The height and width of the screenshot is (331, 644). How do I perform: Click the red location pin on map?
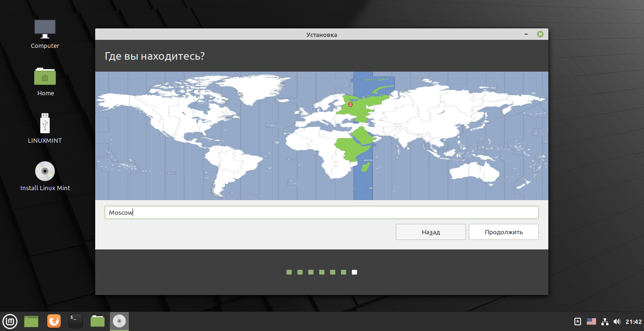(350, 105)
